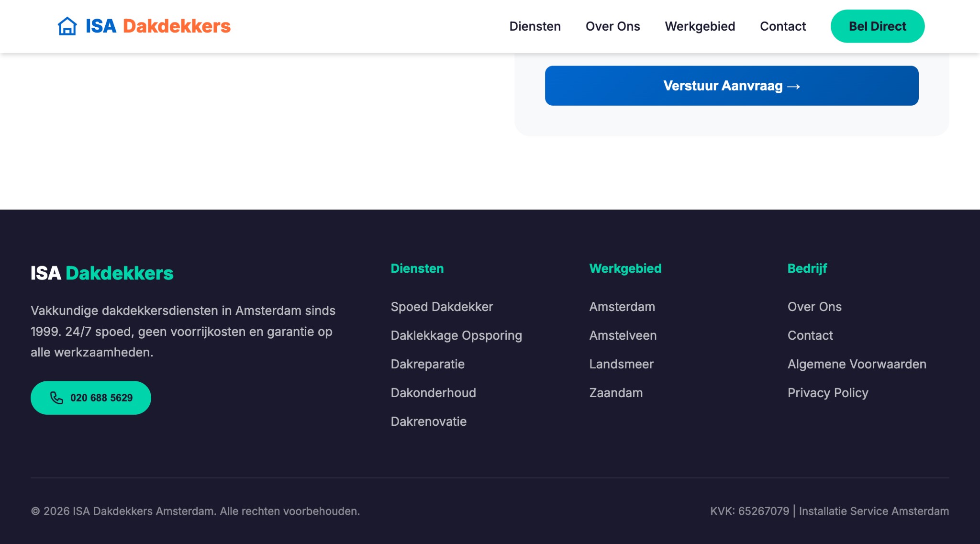View the Privacy Policy
This screenshot has width=980, height=544.
click(x=827, y=393)
